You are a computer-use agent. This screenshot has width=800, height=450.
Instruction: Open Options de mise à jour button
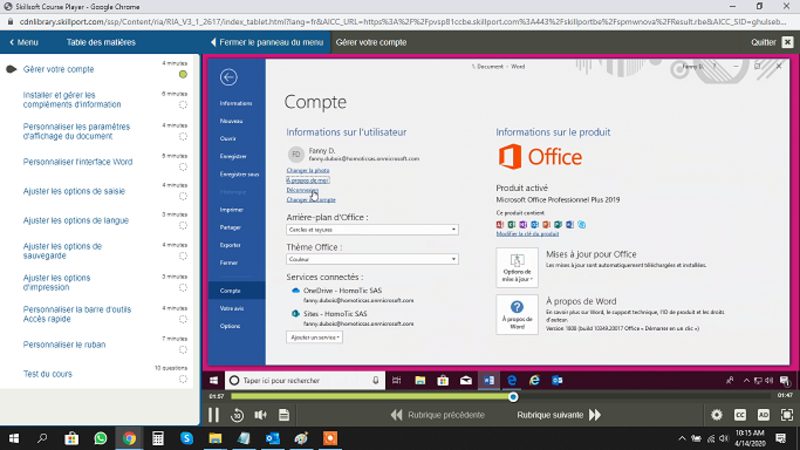pos(517,267)
